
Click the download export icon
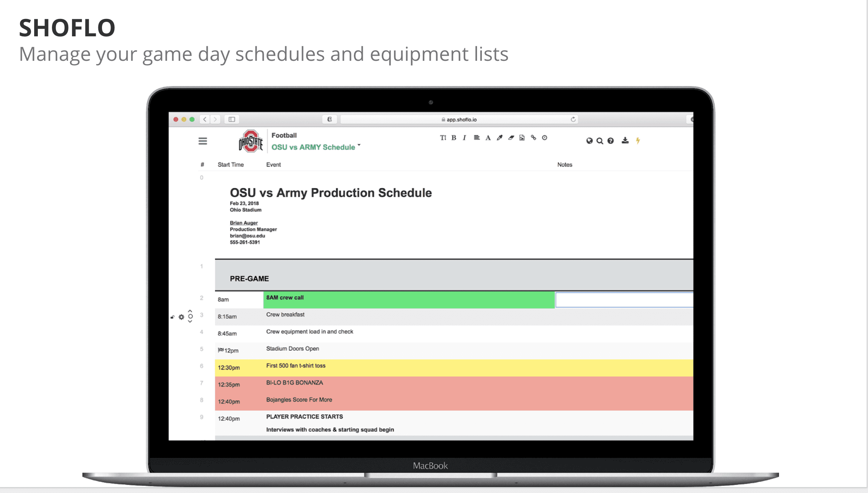[625, 140]
